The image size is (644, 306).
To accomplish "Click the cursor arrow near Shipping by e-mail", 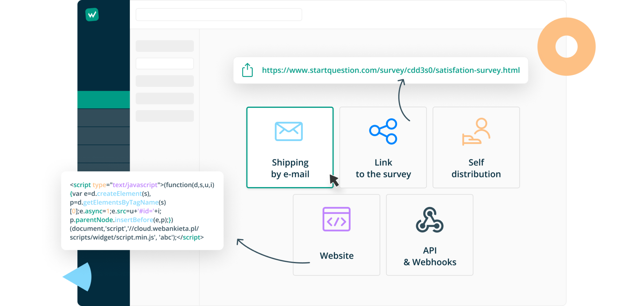I will (x=334, y=180).
